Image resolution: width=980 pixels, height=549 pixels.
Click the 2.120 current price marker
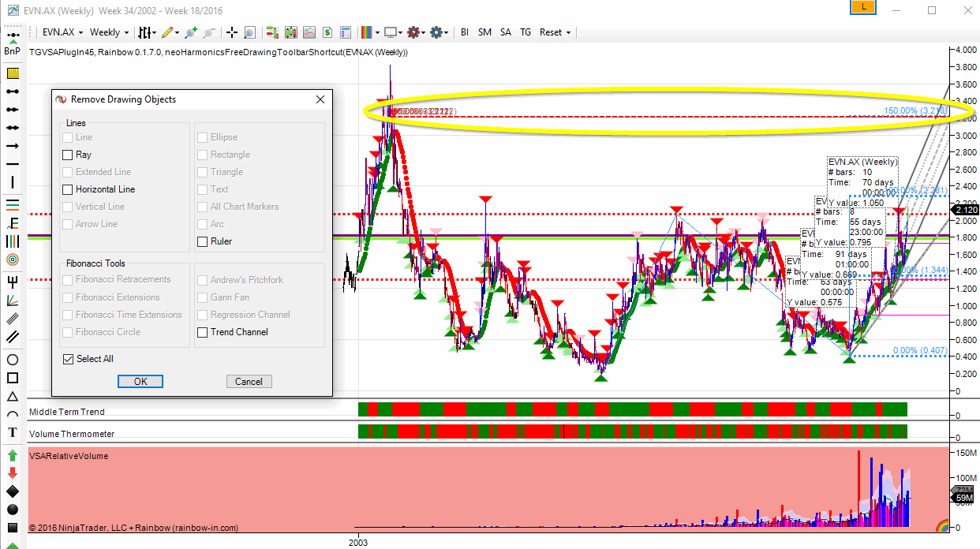tap(966, 210)
